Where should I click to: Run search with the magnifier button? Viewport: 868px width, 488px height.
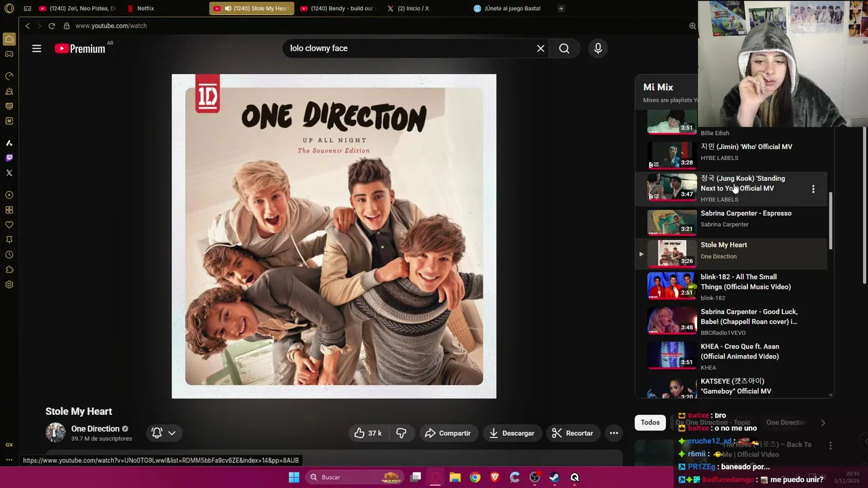point(564,48)
